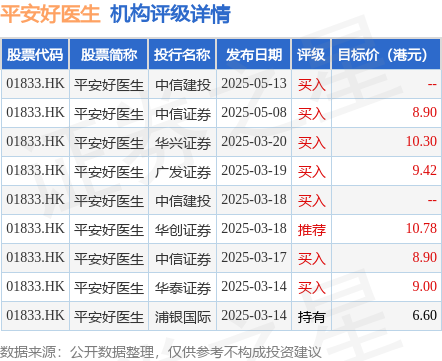
Task: Click the 目标价（港元） column header
Action: pyautogui.click(x=386, y=55)
